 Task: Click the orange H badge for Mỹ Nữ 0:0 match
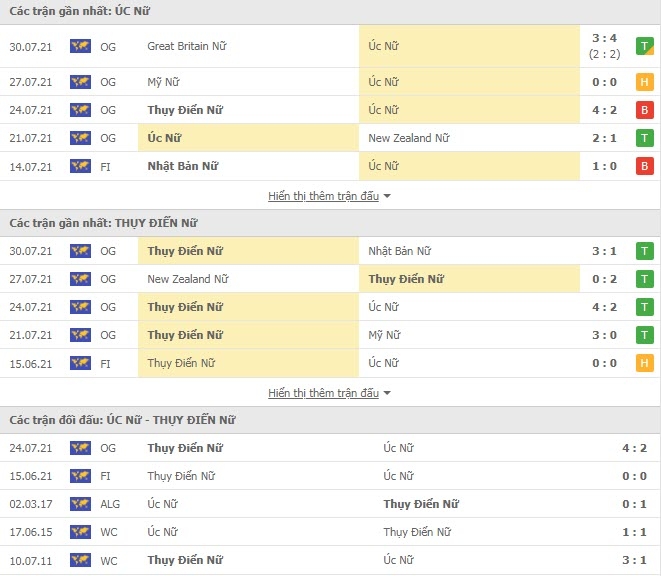[x=645, y=82]
